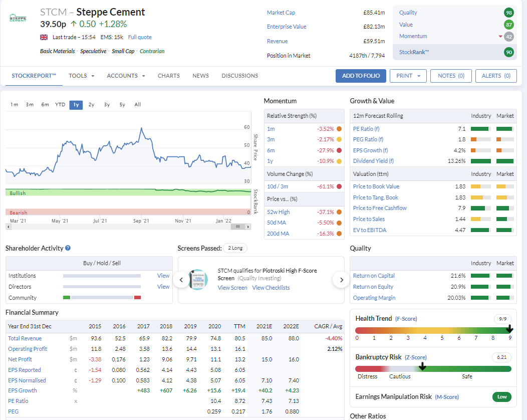This screenshot has height=420, width=527.
Task: Select the 1y chart range
Action: click(76, 105)
